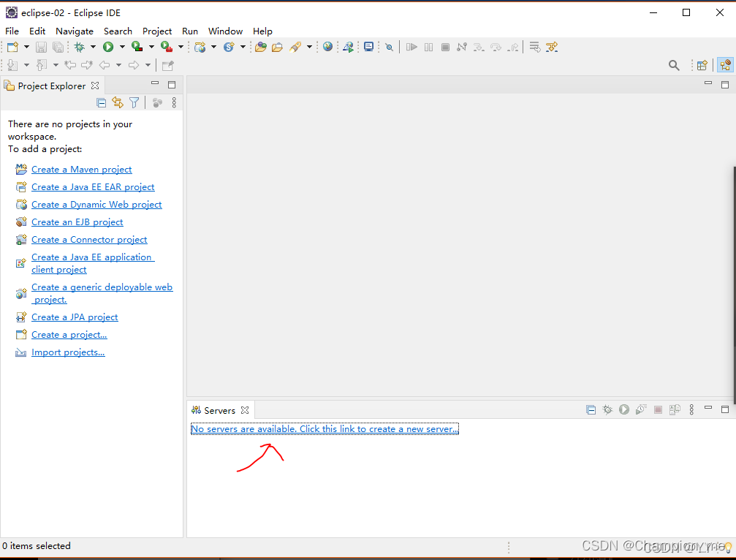Screen dimensions: 736x560
Task: Click the Previous Annotation toolbar icon
Action: (x=42, y=65)
